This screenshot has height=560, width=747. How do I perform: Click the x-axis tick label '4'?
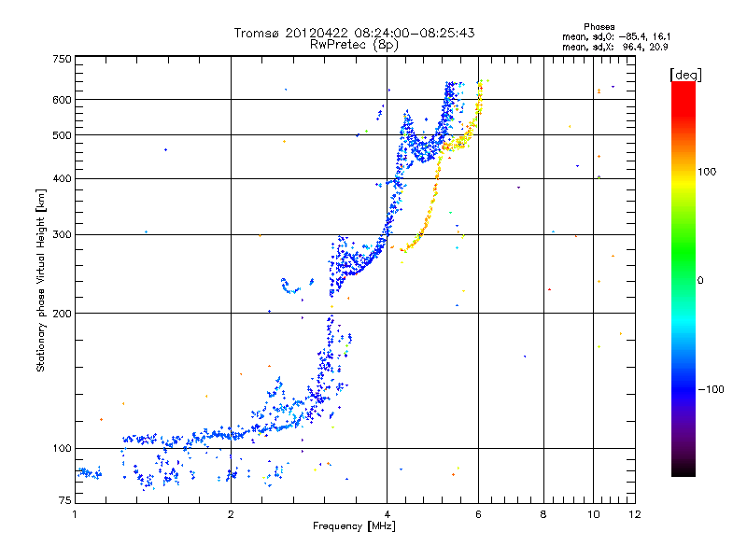[x=388, y=514]
